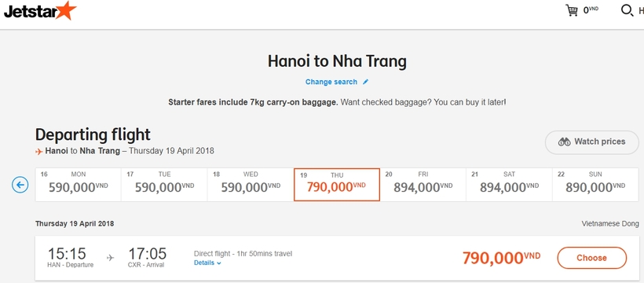
Task: Click the orange plane icon under Departing flight
Action: click(39, 152)
